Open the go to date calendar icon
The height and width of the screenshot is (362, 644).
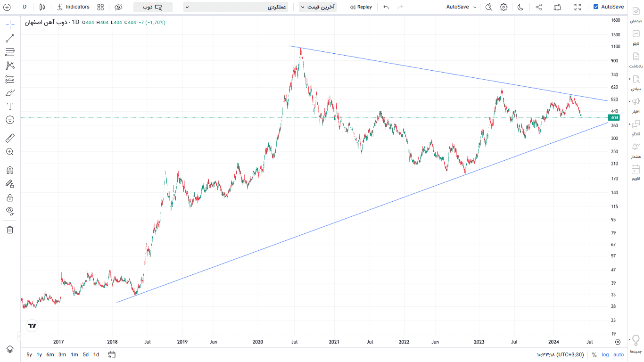coord(112,354)
